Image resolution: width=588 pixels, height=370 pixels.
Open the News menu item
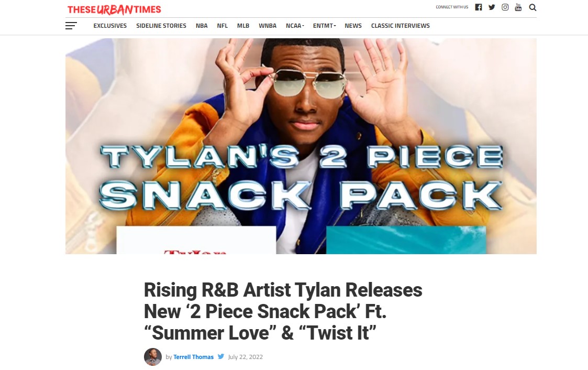(353, 26)
